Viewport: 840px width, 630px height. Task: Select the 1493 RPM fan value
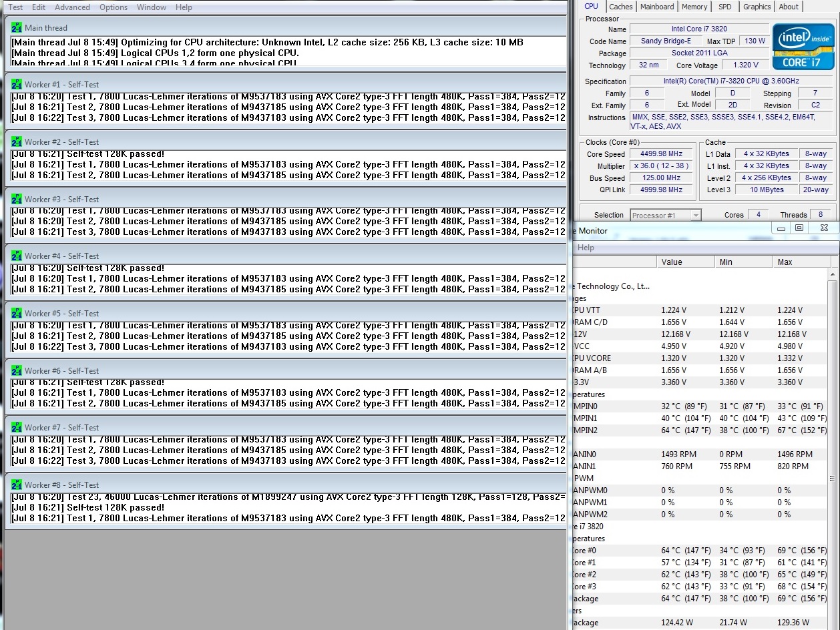(678, 454)
